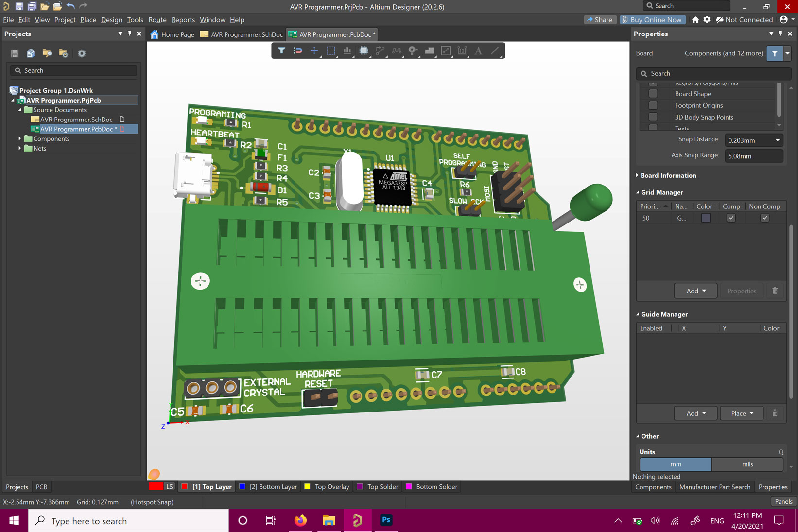Image resolution: width=798 pixels, height=532 pixels.
Task: Open Altium Designer from Windows taskbar
Action: coord(358,520)
